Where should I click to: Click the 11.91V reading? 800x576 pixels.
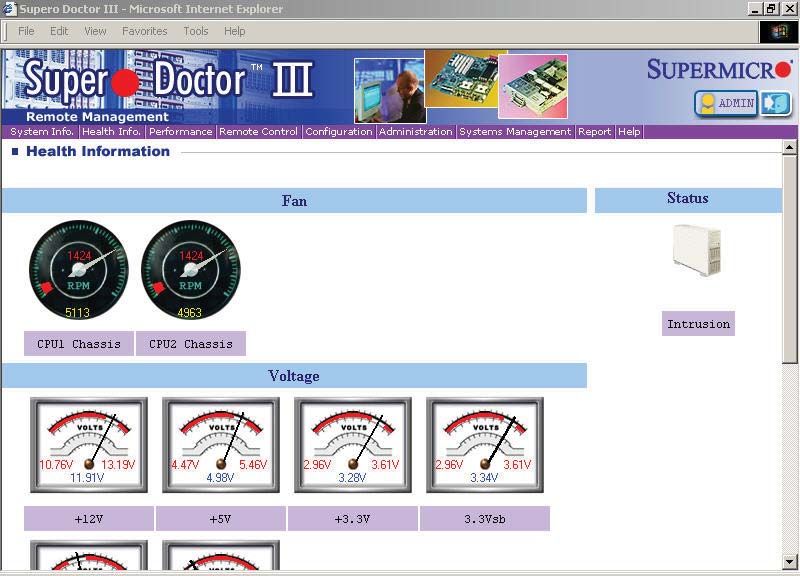pos(87,478)
